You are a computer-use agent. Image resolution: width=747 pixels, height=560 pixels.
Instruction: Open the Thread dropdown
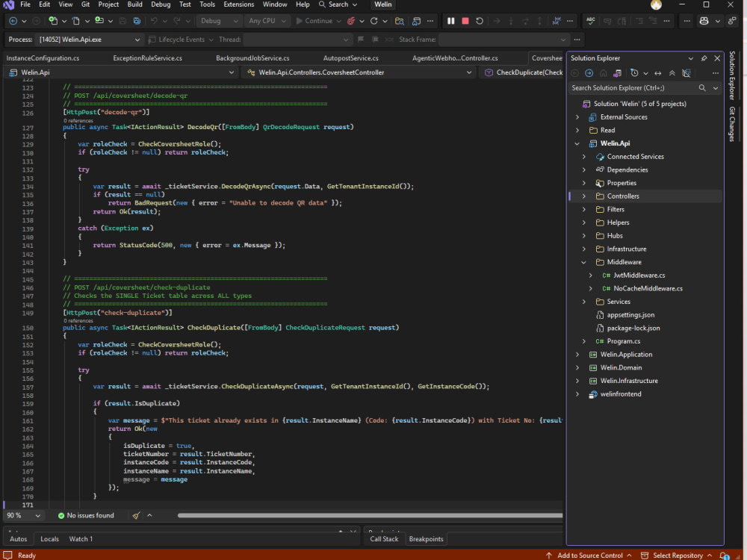(x=297, y=40)
